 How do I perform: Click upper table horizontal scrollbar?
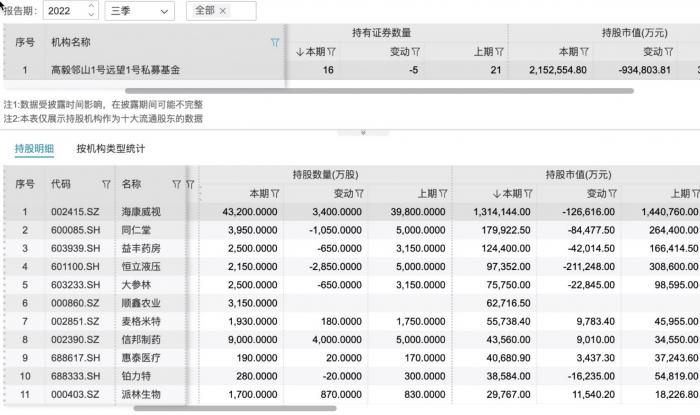(x=379, y=91)
